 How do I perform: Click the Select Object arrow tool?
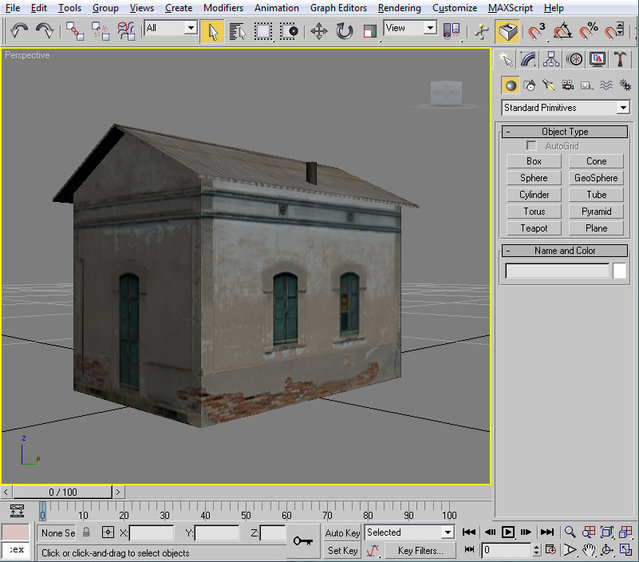tap(213, 31)
